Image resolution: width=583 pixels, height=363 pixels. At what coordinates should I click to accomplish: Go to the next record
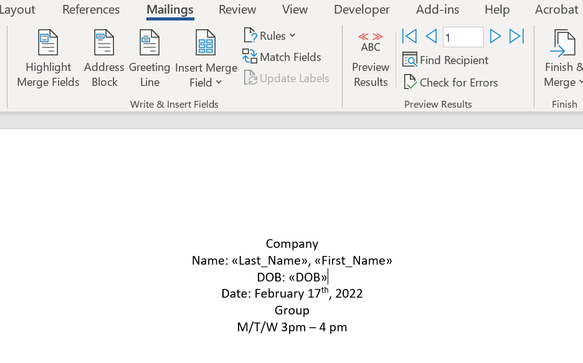pyautogui.click(x=495, y=36)
